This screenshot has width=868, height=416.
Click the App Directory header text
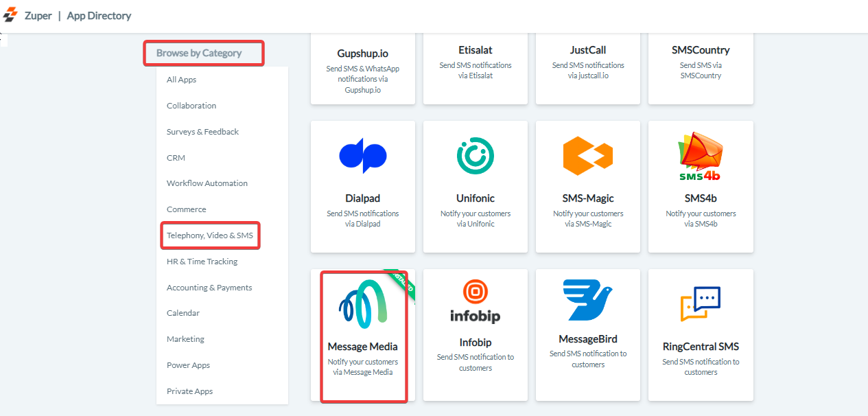click(x=99, y=15)
